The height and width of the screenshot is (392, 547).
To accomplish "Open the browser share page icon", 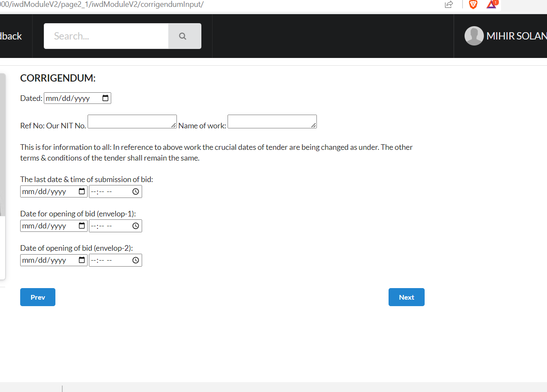I will [x=449, y=4].
